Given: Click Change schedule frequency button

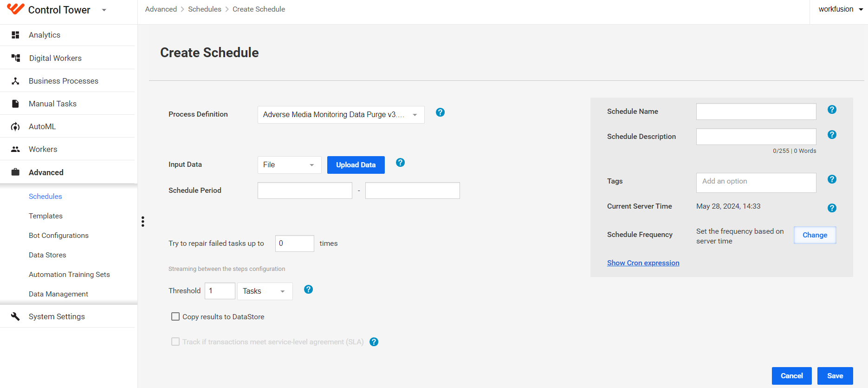Looking at the screenshot, I should point(815,235).
